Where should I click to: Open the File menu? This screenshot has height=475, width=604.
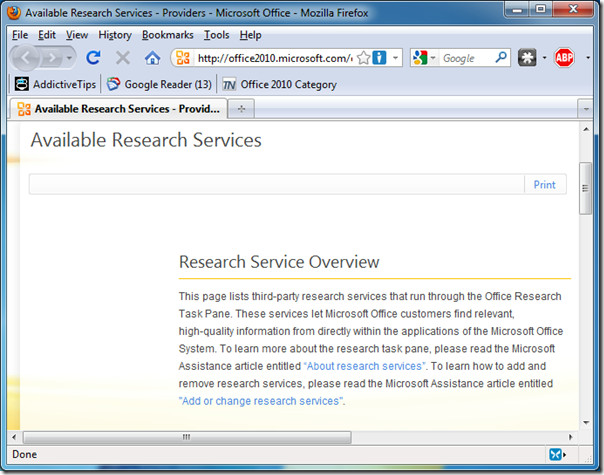click(x=20, y=35)
